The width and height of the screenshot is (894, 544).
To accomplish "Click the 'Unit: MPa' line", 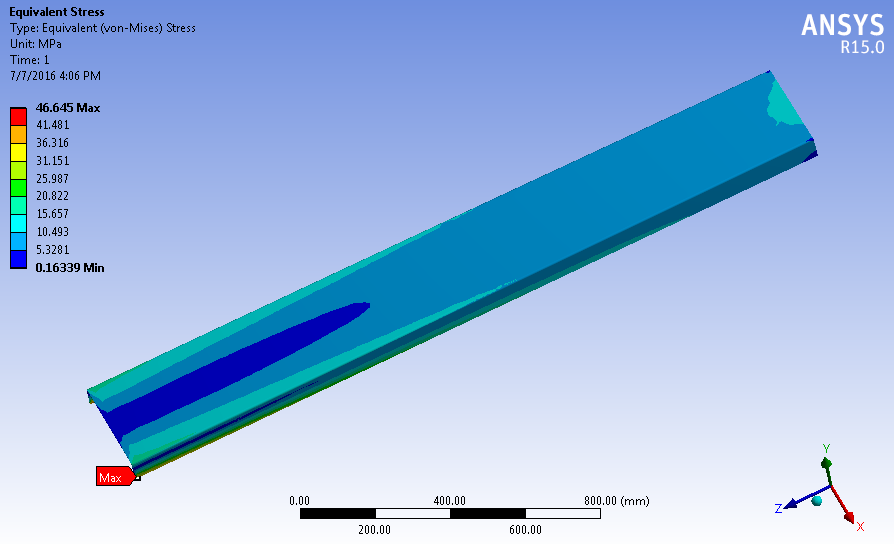I will point(36,44).
